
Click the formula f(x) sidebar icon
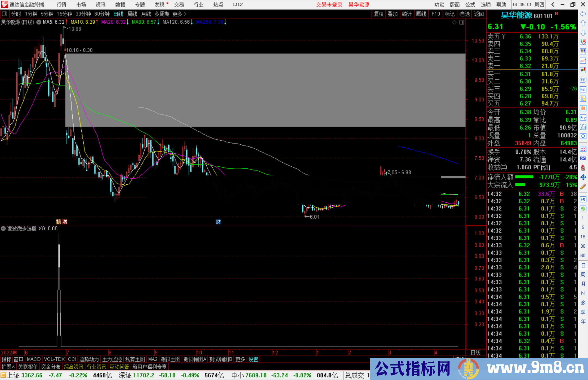pyautogui.click(x=583, y=127)
